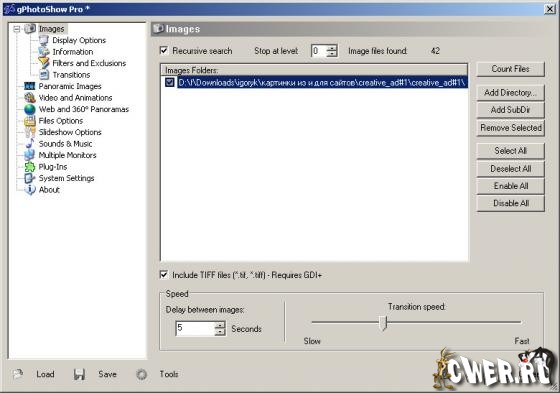Increase the Stop at level spinner
The height and width of the screenshot is (393, 560).
[332, 48]
